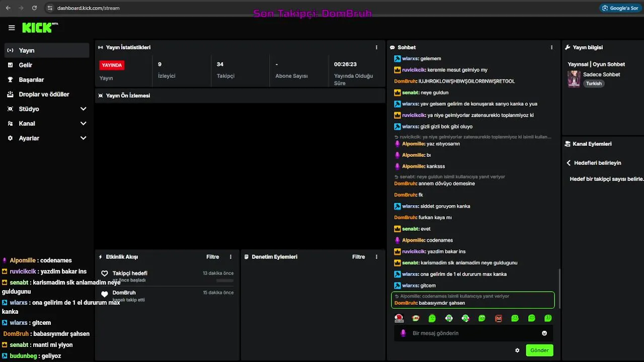
Task: Click DomBruh's highlighted message 'babasıyımdır şahsen'
Action: (442, 303)
